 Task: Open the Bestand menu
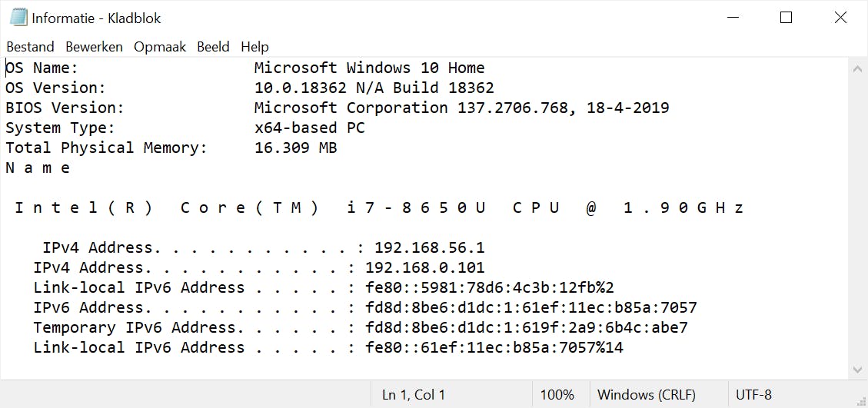[x=30, y=47]
